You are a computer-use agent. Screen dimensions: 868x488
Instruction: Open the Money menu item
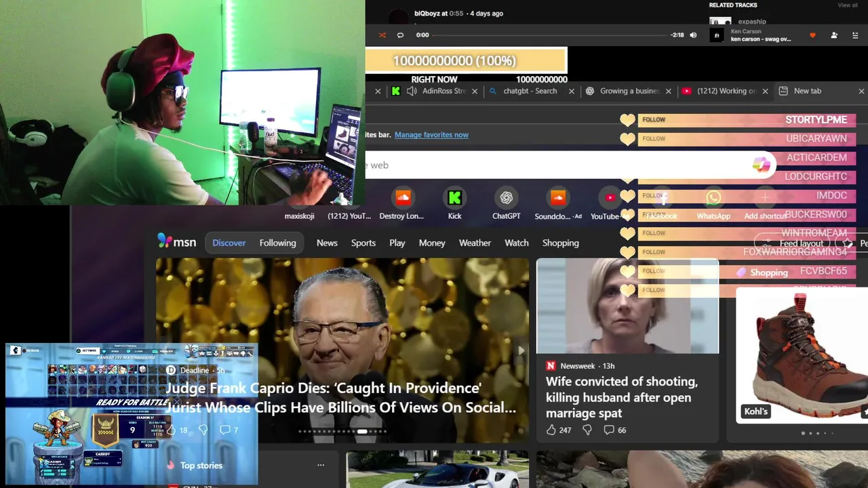(432, 243)
